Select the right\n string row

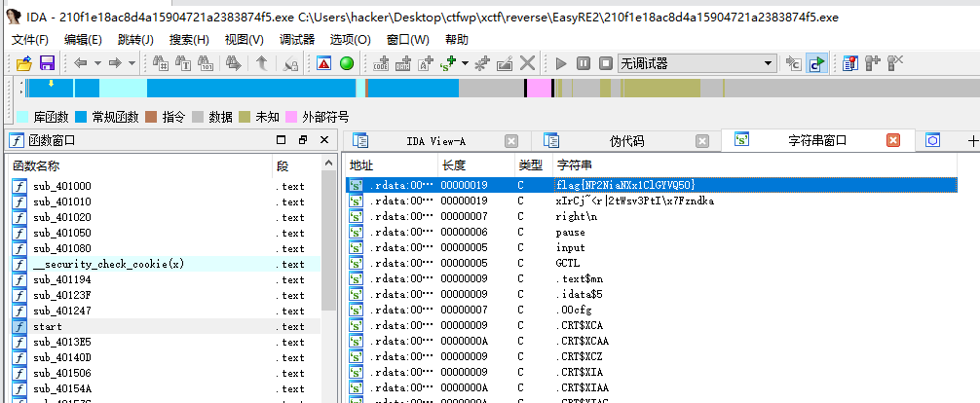point(652,216)
